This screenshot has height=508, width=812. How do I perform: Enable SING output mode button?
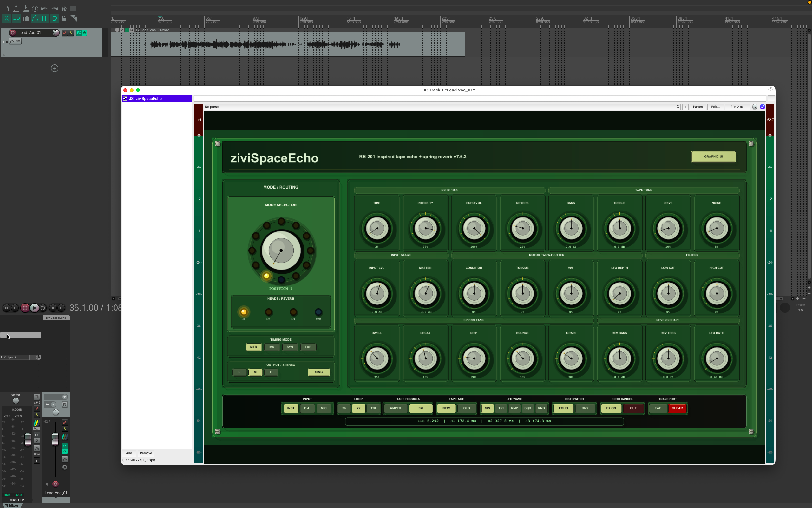click(319, 372)
